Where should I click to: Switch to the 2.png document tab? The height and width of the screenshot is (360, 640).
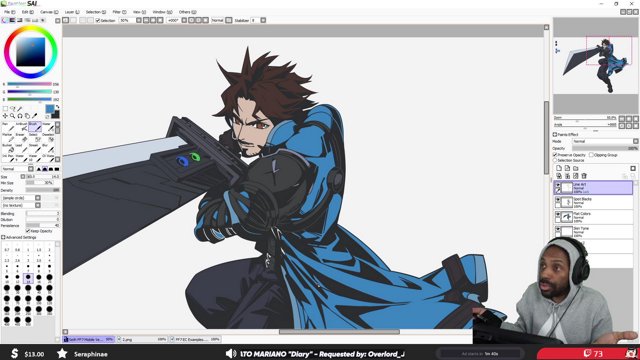[142, 339]
